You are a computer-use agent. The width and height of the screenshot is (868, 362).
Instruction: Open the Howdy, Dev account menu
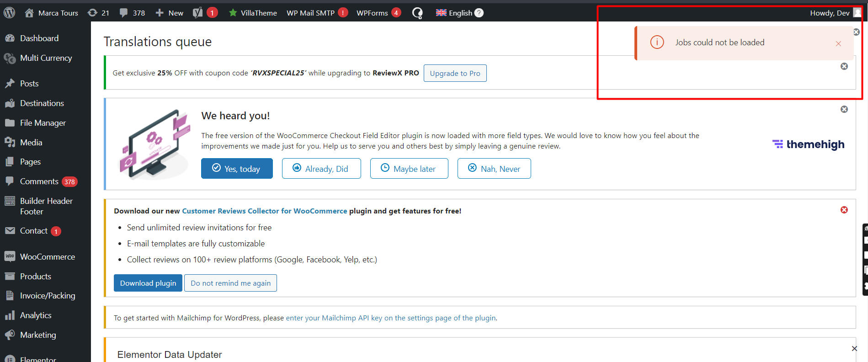pyautogui.click(x=835, y=13)
